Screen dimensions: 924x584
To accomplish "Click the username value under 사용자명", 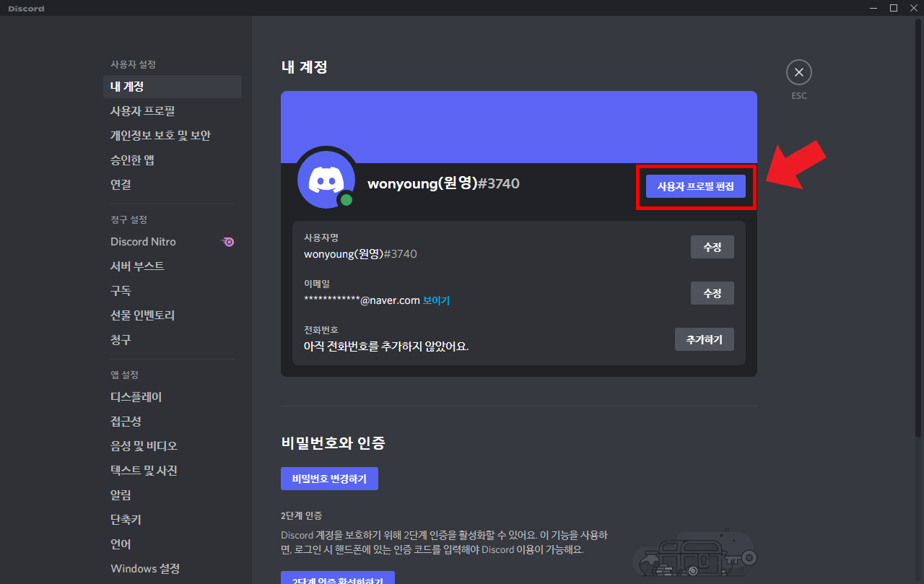I will (x=360, y=254).
